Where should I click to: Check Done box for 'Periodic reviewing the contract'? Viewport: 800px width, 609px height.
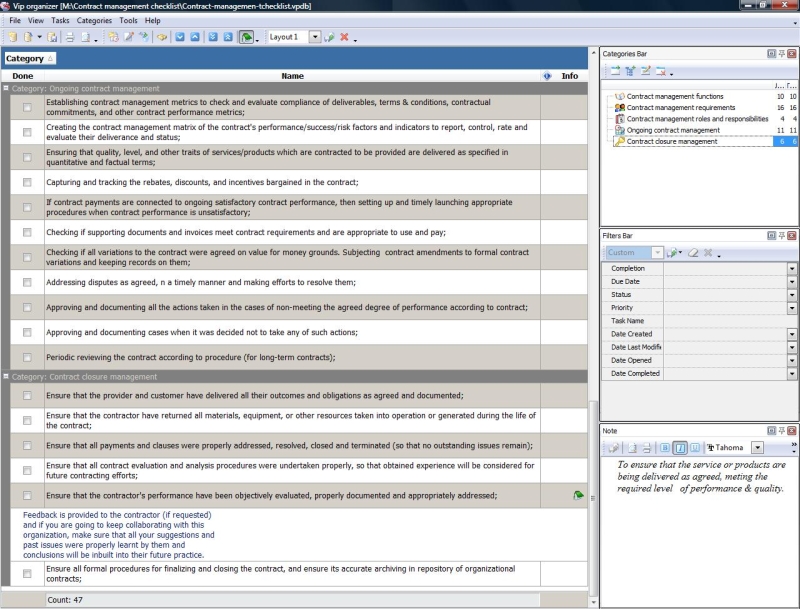point(27,357)
